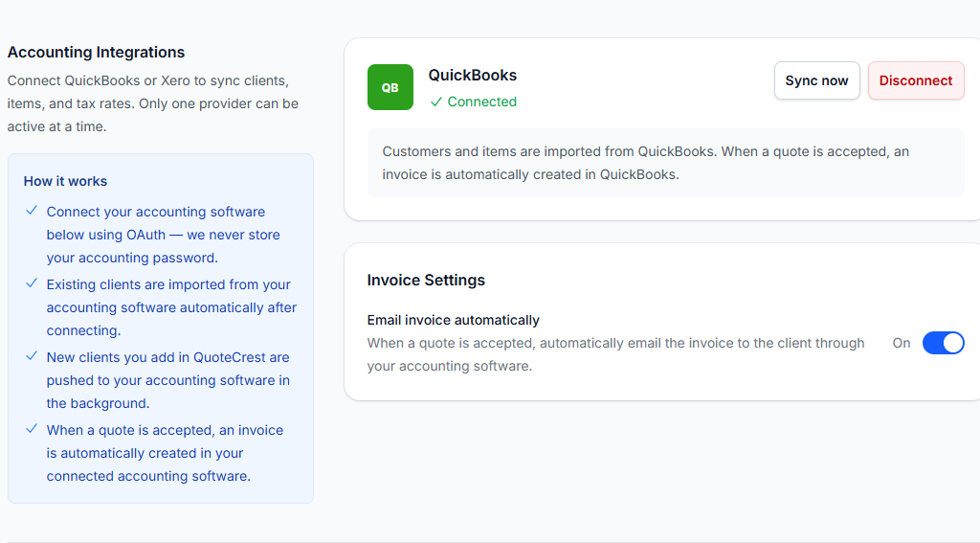Click the Customers and items are imported description

[x=646, y=163]
